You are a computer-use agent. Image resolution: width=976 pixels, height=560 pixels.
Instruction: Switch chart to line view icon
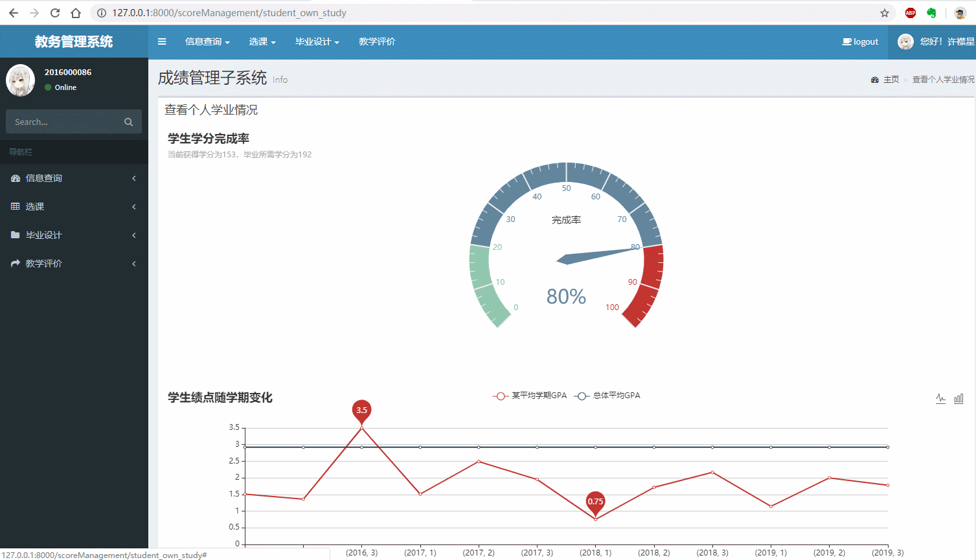pos(941,399)
